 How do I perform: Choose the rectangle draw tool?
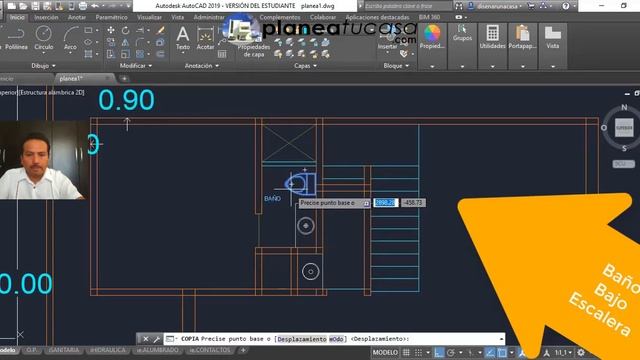coord(88,30)
